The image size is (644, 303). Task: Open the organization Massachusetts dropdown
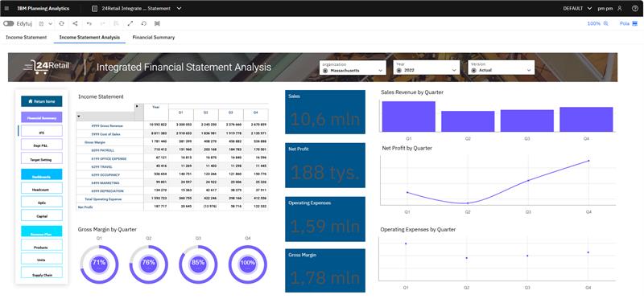[353, 68]
